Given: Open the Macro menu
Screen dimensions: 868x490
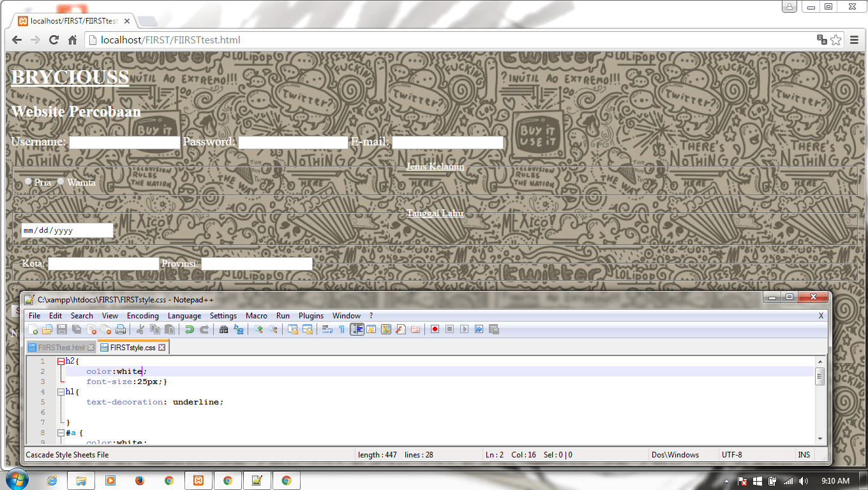Looking at the screenshot, I should coord(257,316).
